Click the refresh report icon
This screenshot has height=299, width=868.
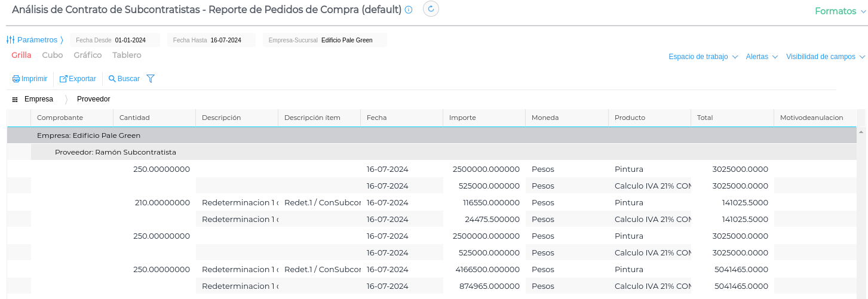coord(431,9)
